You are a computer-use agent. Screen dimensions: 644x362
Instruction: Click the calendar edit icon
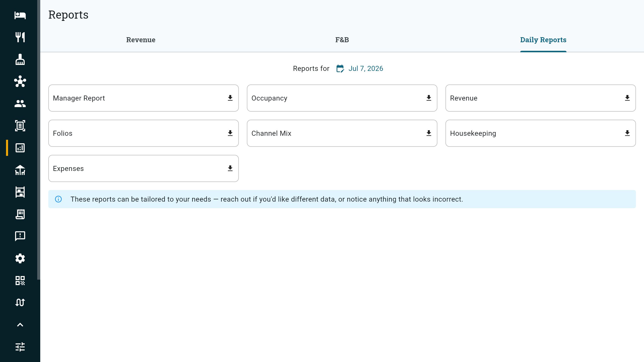click(340, 69)
